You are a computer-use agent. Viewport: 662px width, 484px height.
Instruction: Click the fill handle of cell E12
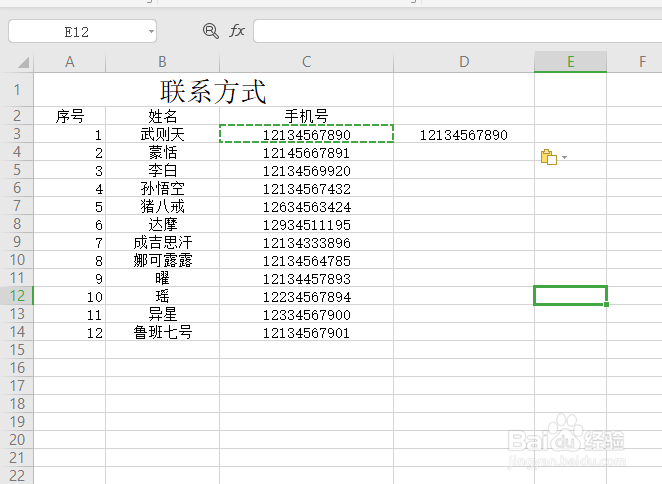click(x=606, y=304)
